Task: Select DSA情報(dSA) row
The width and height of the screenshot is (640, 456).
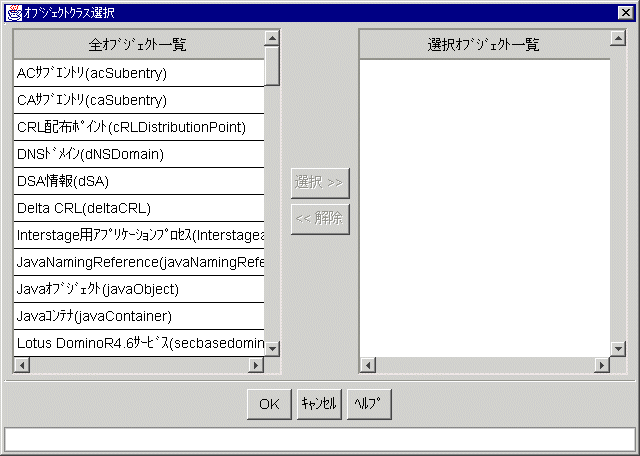Action: tap(139, 181)
